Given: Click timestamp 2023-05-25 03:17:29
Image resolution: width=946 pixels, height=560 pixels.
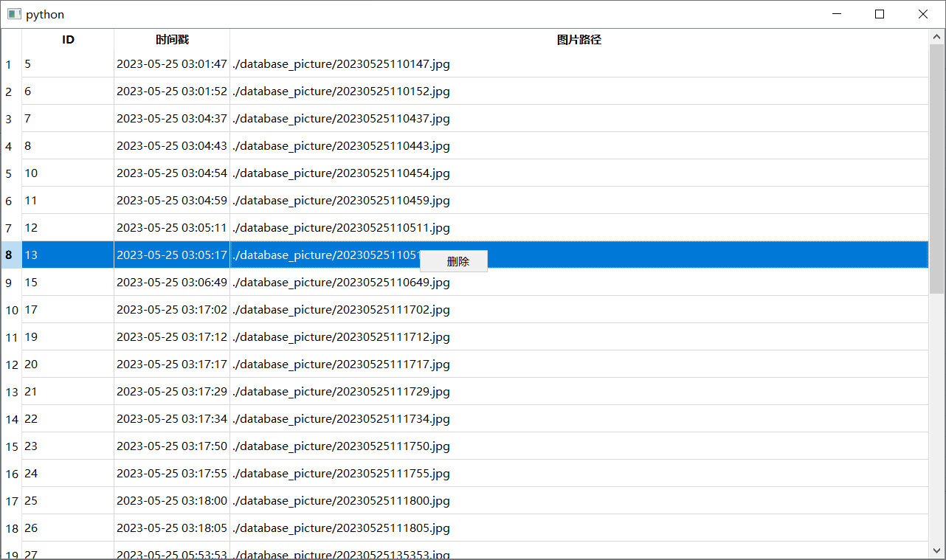Looking at the screenshot, I should point(172,392).
